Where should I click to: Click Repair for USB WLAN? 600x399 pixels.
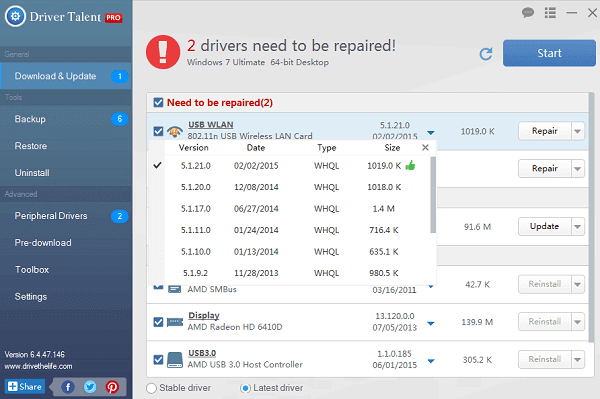(545, 131)
